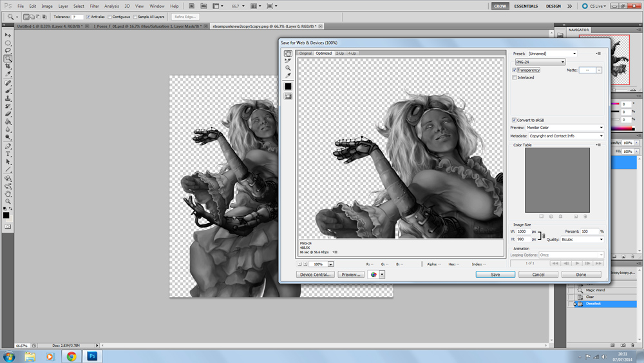Select the Crop tool
This screenshot has width=644, height=363.
[8, 66]
